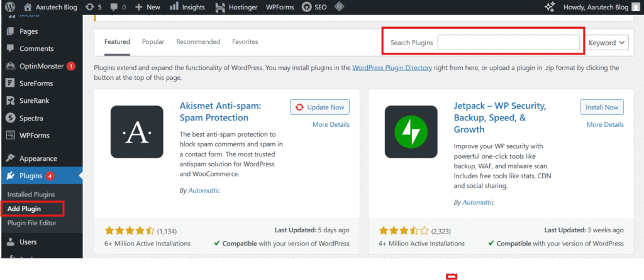This screenshot has height=280, width=644.
Task: Click the Search Plugins input field
Action: tap(508, 43)
